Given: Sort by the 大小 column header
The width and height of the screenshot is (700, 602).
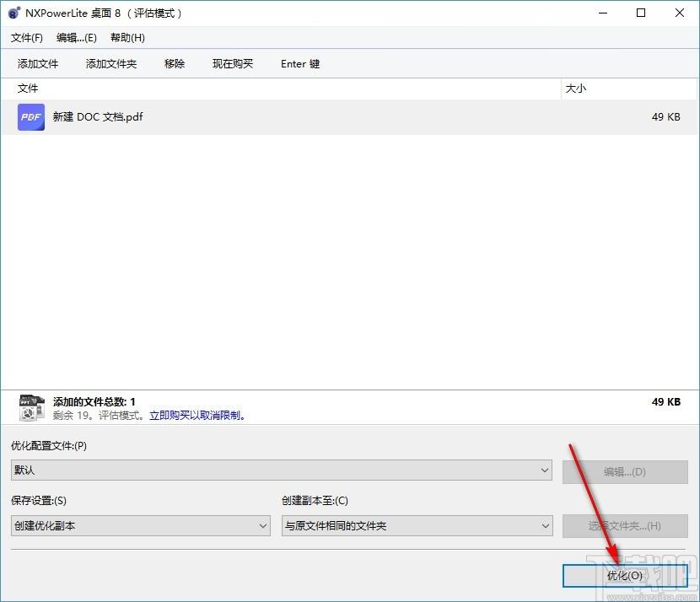Looking at the screenshot, I should (629, 89).
